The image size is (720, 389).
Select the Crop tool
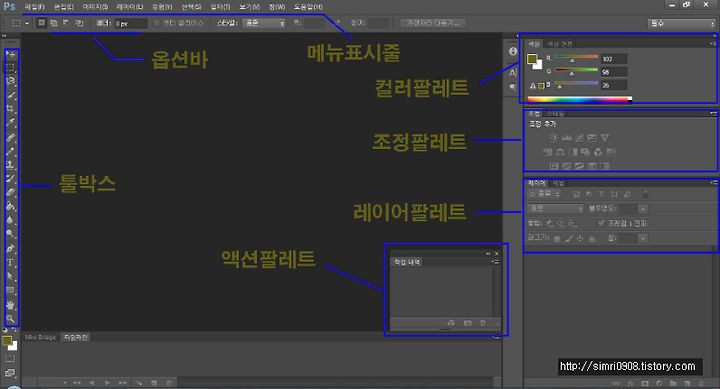(x=11, y=109)
